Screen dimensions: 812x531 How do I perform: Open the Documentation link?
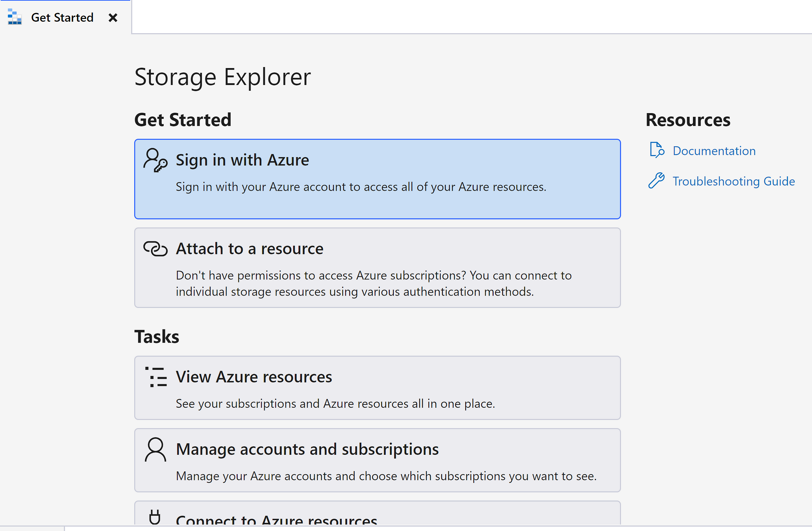(x=714, y=151)
